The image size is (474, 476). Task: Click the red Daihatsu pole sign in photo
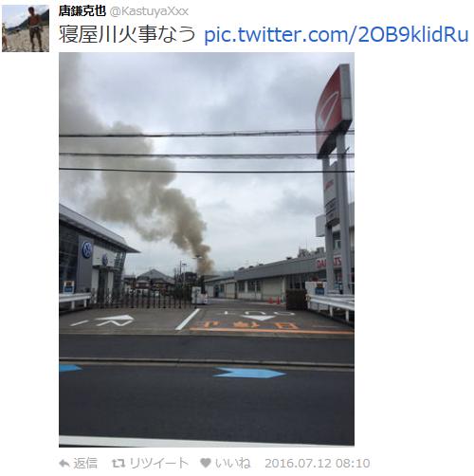point(334,111)
